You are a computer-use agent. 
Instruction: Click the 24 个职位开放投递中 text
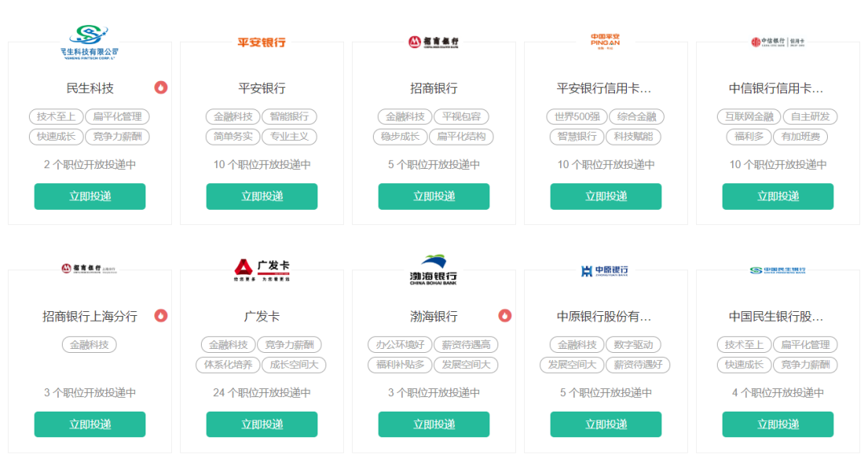point(262,392)
